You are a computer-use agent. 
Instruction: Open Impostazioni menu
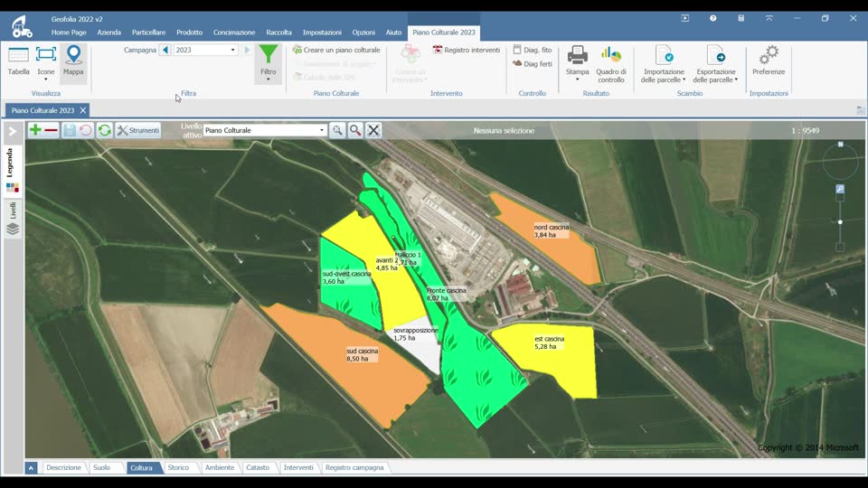322,33
